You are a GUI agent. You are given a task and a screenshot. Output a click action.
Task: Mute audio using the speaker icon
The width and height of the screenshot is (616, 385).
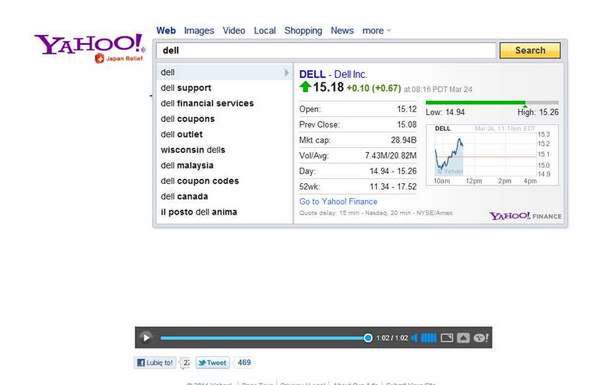[x=414, y=338]
